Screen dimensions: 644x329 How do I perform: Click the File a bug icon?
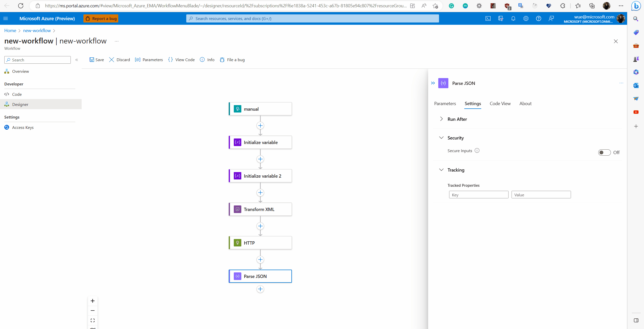[x=222, y=60]
